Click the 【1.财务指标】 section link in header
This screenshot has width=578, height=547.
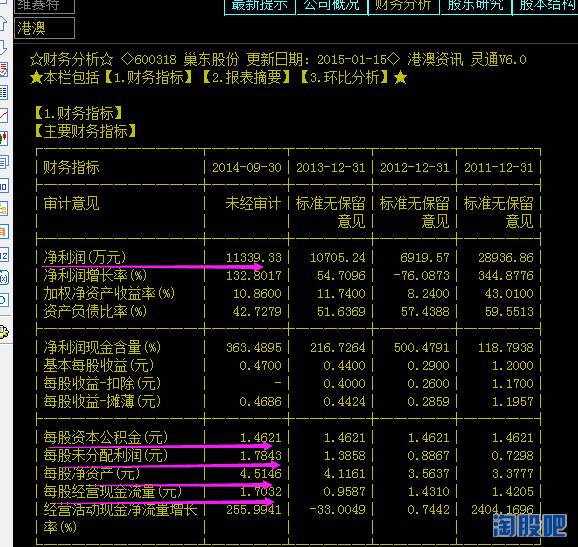coord(149,77)
